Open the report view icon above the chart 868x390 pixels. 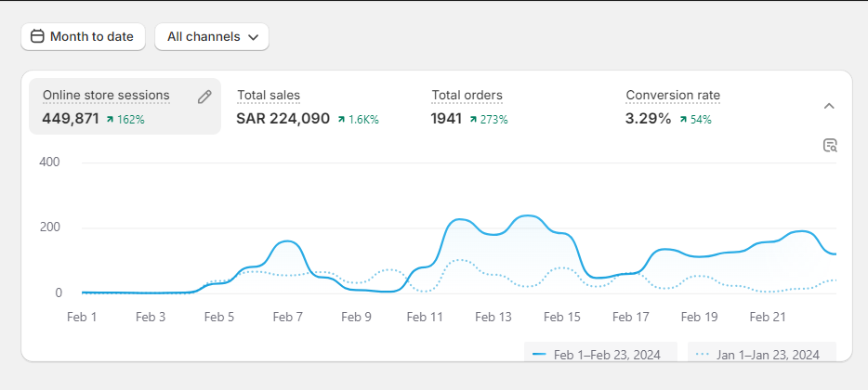(x=830, y=145)
